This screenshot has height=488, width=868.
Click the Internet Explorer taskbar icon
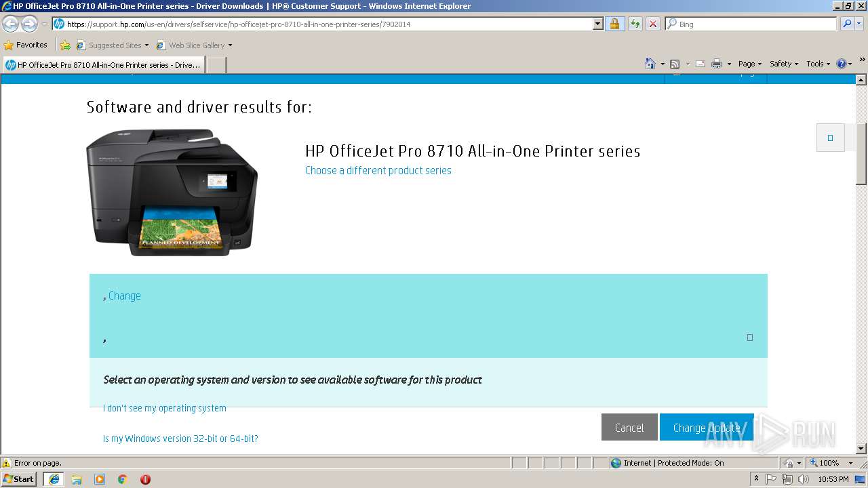(54, 479)
